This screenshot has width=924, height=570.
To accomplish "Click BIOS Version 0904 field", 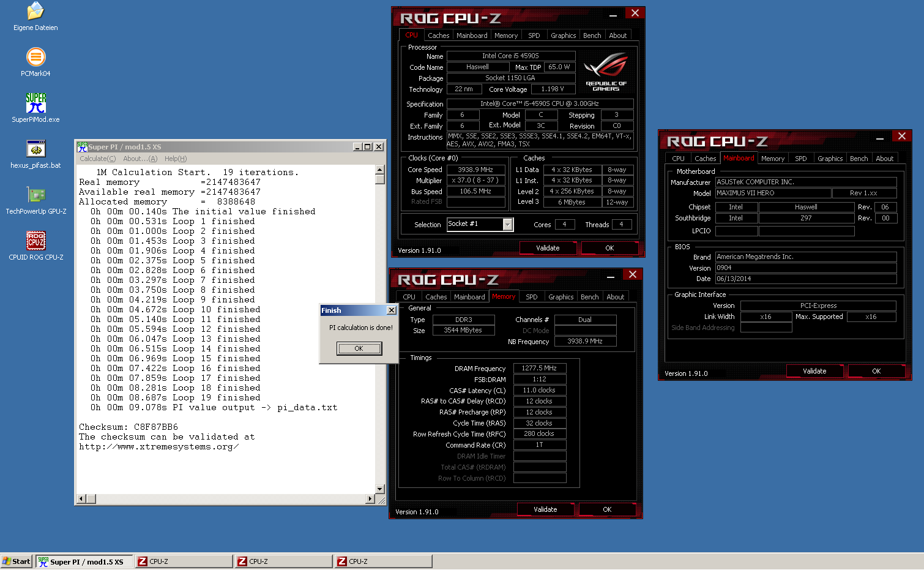I will [806, 268].
